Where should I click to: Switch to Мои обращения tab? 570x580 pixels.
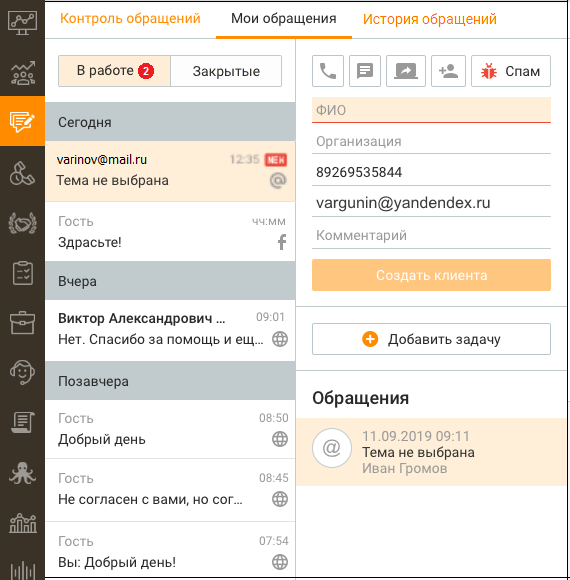pyautogui.click(x=284, y=18)
